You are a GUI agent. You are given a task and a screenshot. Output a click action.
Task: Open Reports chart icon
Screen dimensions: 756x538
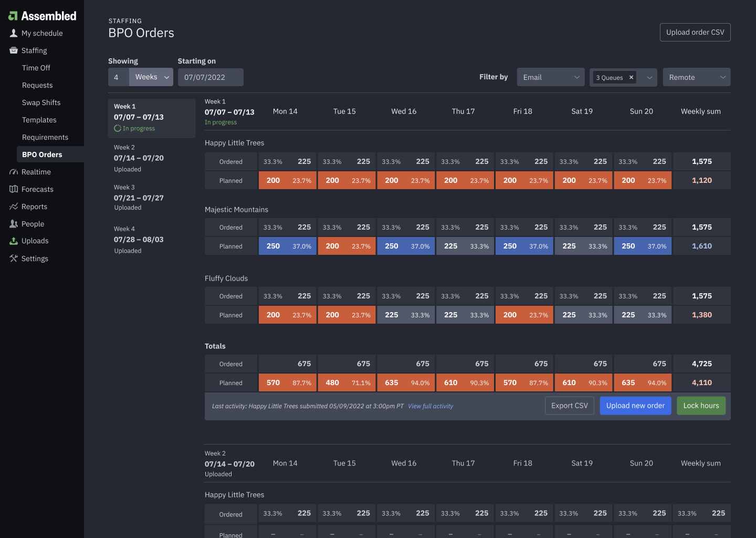pyautogui.click(x=14, y=206)
